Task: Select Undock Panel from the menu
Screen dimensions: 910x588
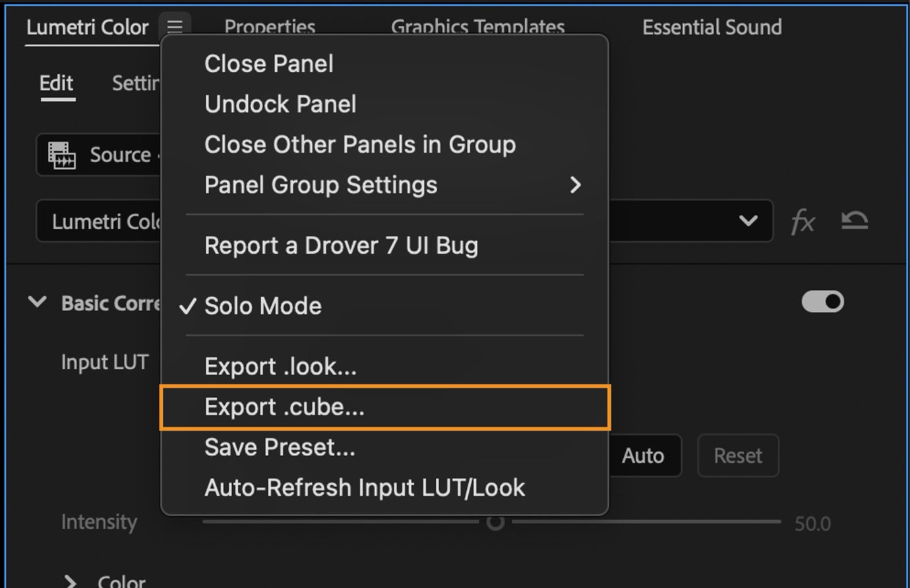Action: (x=280, y=103)
